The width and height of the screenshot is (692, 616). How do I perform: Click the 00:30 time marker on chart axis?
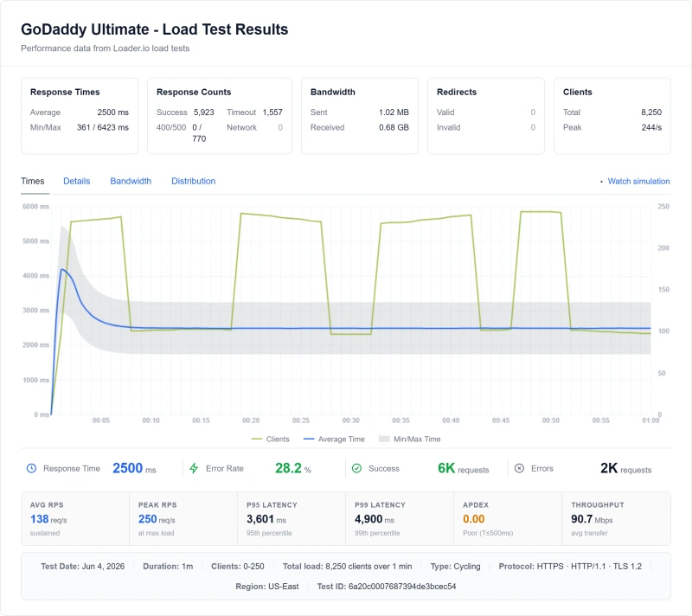(x=351, y=420)
